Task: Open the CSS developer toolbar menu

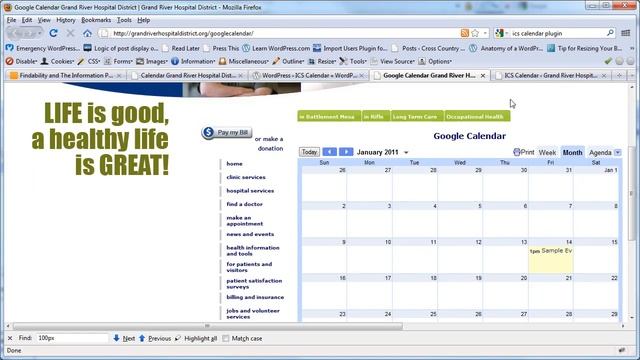Action: pos(89,61)
